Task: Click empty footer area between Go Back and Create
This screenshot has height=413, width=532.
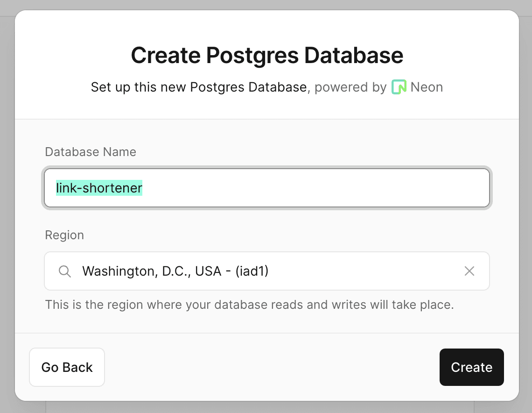Action: click(271, 367)
